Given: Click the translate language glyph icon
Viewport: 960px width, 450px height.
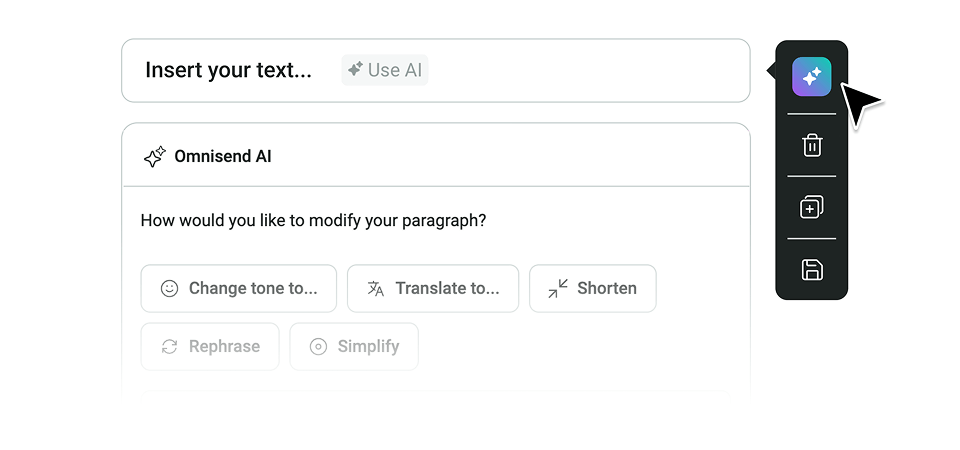Looking at the screenshot, I should tap(375, 288).
